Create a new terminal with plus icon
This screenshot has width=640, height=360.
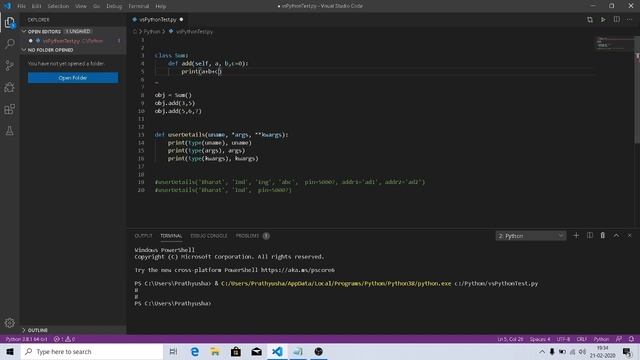pyautogui.click(x=576, y=236)
